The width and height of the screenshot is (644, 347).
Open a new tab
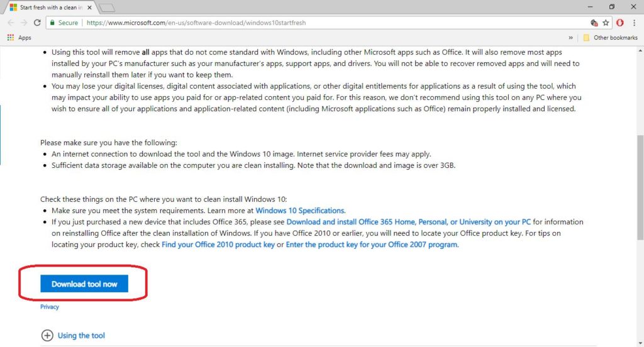pos(107,8)
